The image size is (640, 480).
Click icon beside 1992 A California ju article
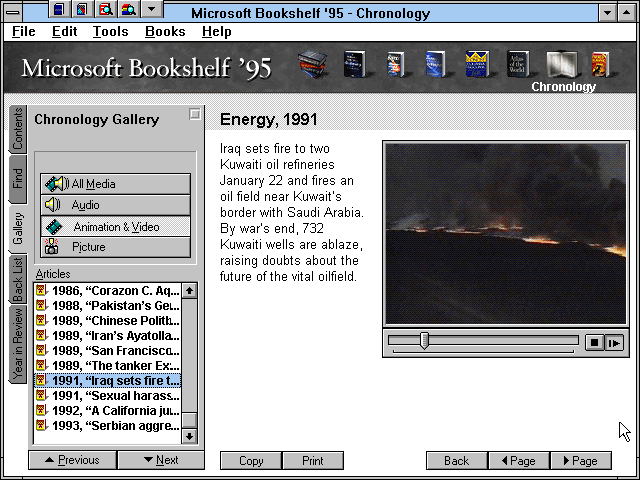pyautogui.click(x=41, y=410)
